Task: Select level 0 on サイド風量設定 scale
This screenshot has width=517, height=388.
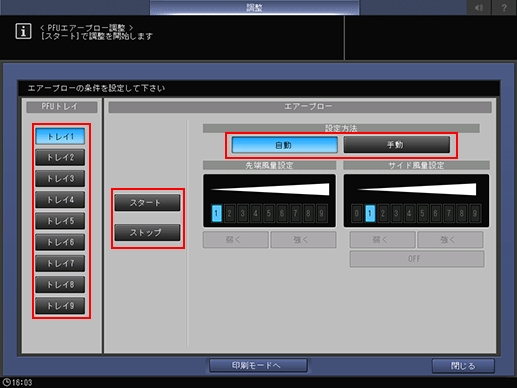Action: [x=357, y=213]
